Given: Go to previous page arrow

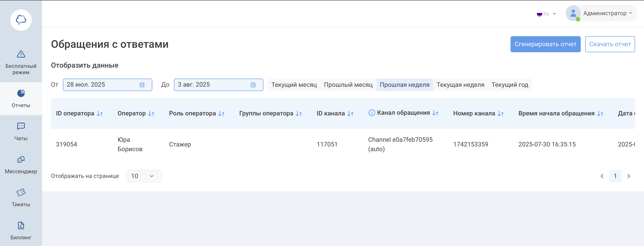Looking at the screenshot, I should pos(602,176).
